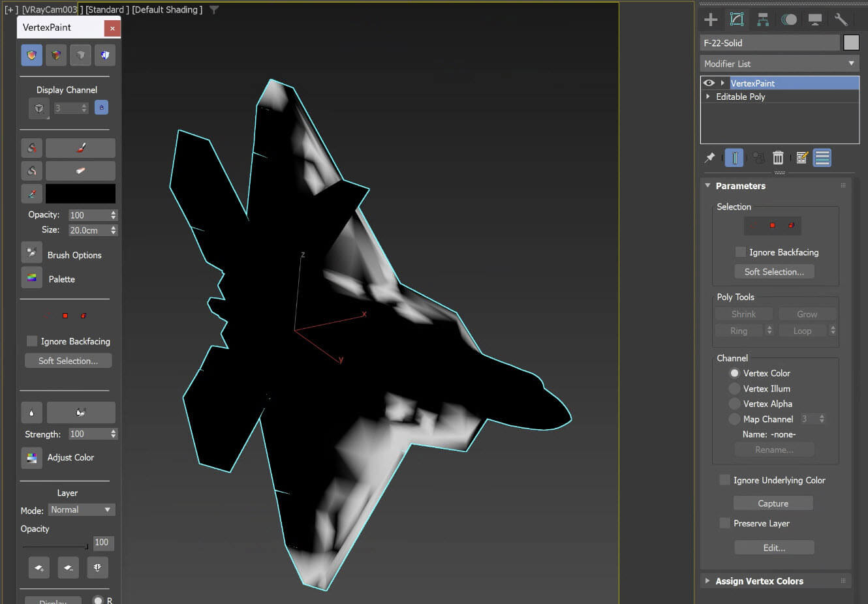Expand the Assign Vertex Colors rollout
Screen dimensions: 868x604
coord(707,581)
